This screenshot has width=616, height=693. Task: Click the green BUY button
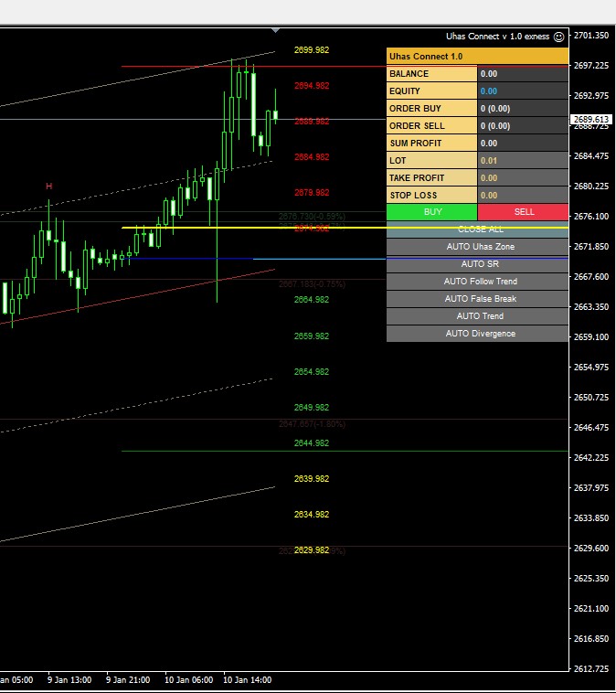[x=432, y=212]
